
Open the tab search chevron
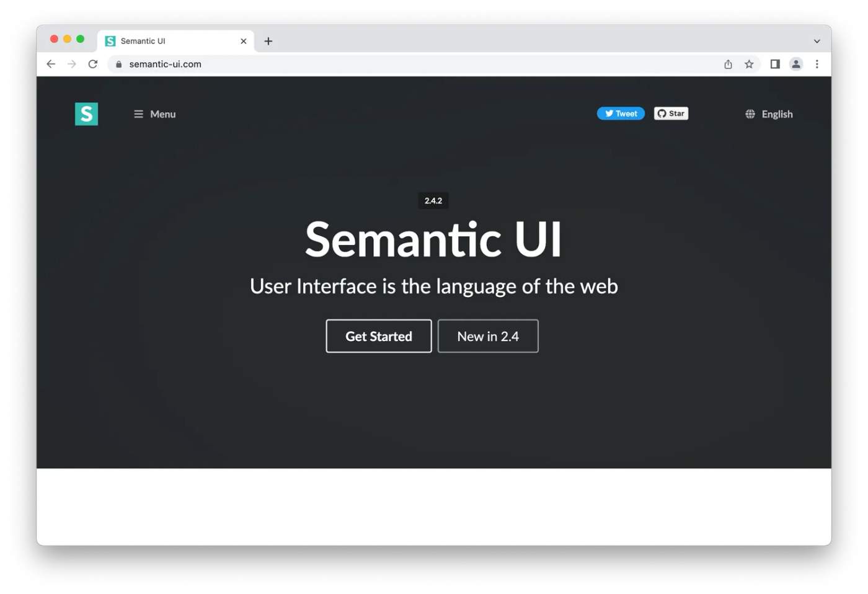pos(817,41)
